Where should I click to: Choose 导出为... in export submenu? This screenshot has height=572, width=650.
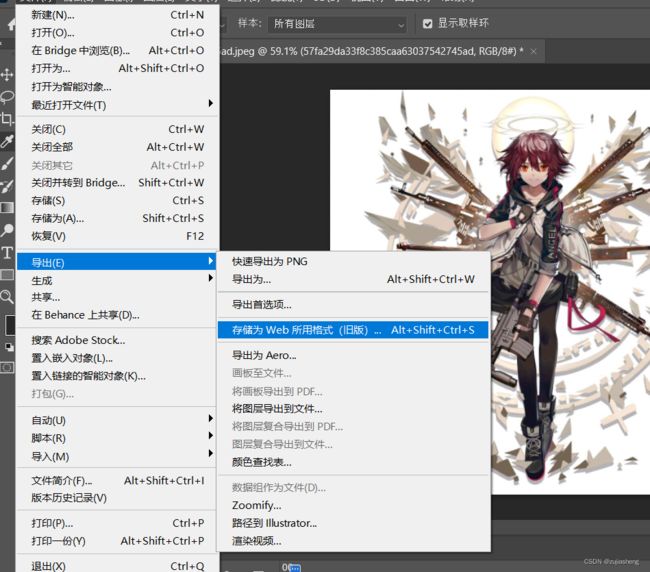tap(353, 279)
